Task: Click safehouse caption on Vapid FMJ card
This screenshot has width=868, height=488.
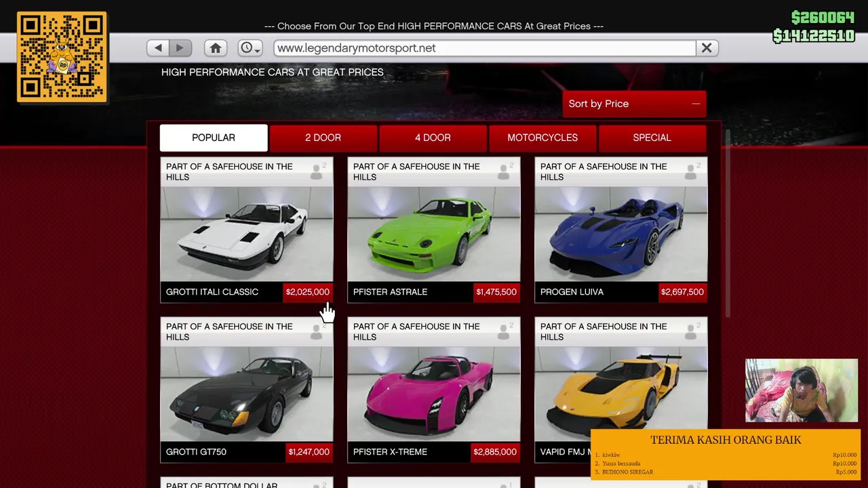Action: click(604, 331)
